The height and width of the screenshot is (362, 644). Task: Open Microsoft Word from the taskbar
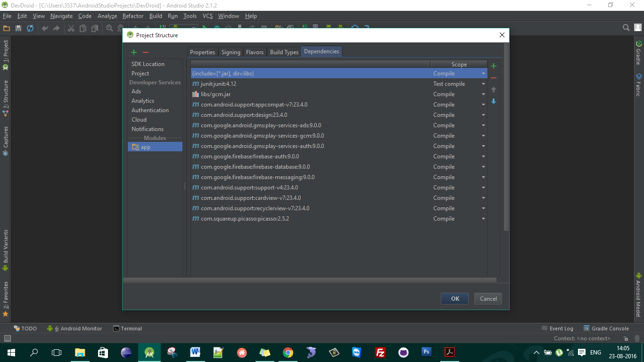pyautogui.click(x=195, y=352)
